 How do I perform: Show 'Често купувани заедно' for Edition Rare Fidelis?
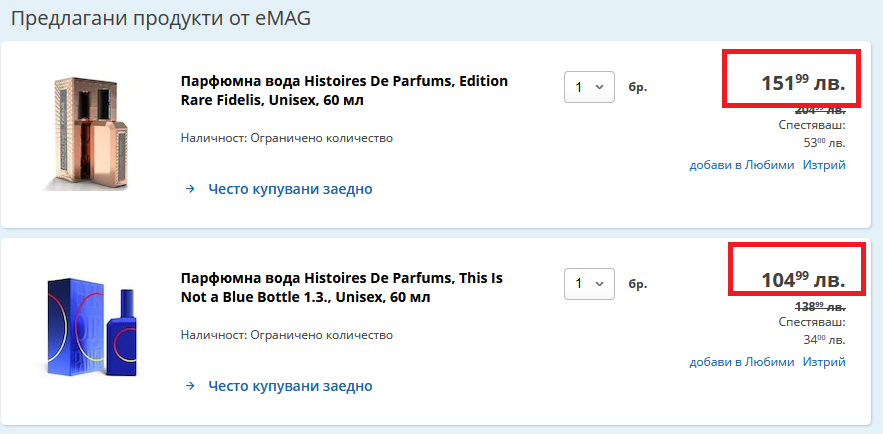pyautogui.click(x=290, y=189)
